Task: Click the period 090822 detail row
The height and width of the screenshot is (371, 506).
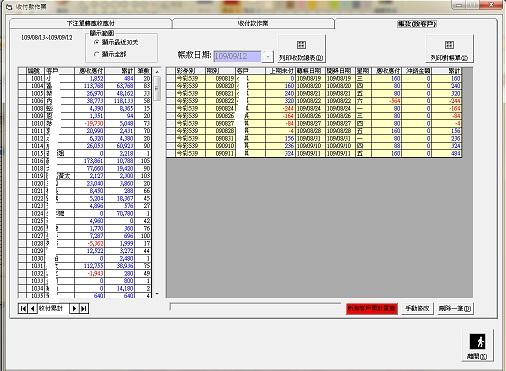Action: [x=314, y=101]
